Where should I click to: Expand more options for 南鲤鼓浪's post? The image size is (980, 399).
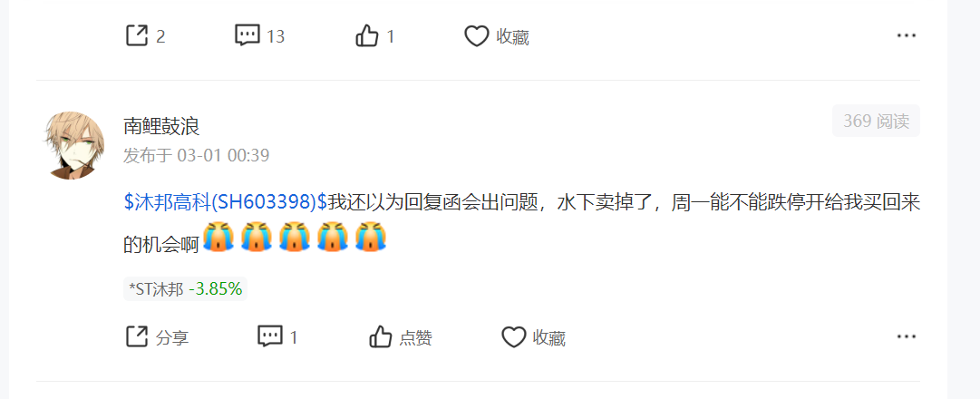907,337
